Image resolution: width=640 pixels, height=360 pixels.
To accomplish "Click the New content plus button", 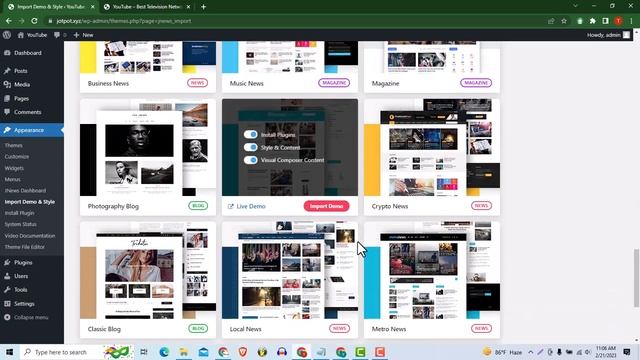I will 83,35.
